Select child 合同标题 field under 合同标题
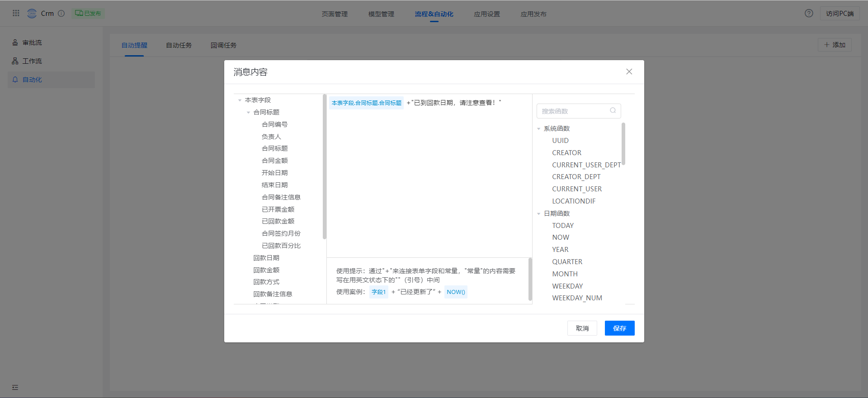Image resolution: width=868 pixels, height=398 pixels. [x=274, y=148]
